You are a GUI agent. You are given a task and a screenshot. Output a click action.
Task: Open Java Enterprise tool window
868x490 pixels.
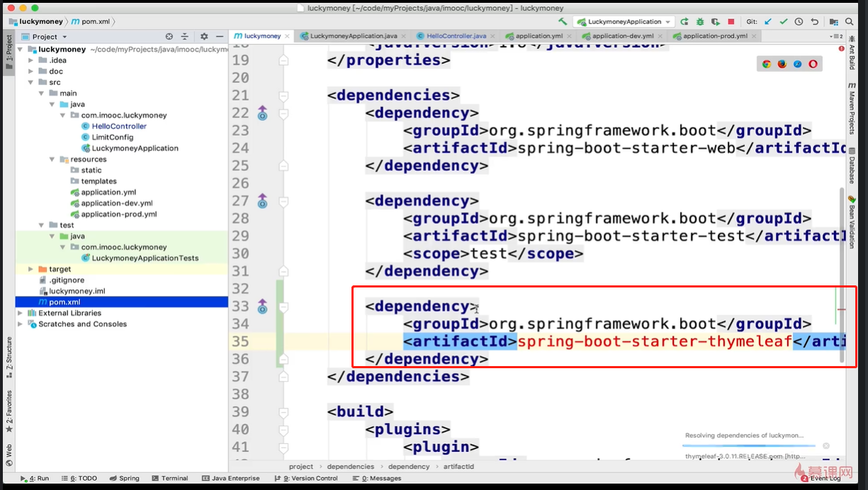pos(231,479)
